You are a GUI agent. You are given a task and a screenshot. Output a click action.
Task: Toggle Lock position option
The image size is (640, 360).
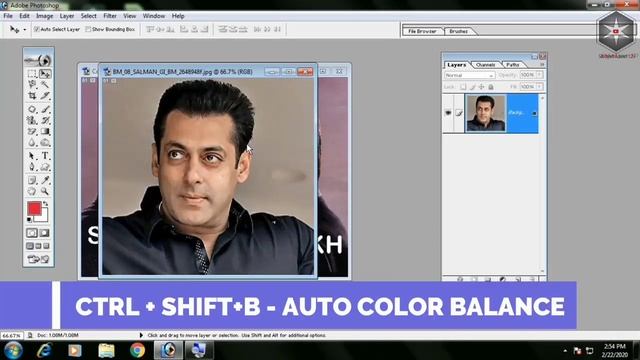coord(482,87)
